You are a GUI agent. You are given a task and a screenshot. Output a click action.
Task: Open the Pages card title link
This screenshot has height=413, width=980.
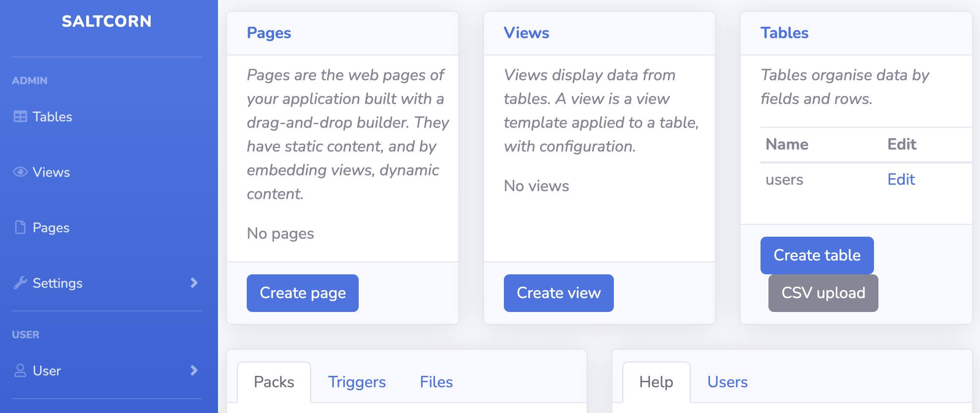click(x=269, y=33)
